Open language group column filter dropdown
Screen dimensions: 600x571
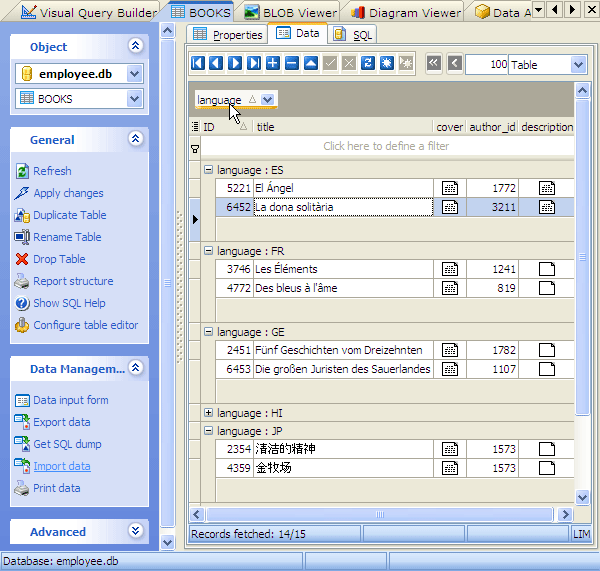click(267, 100)
